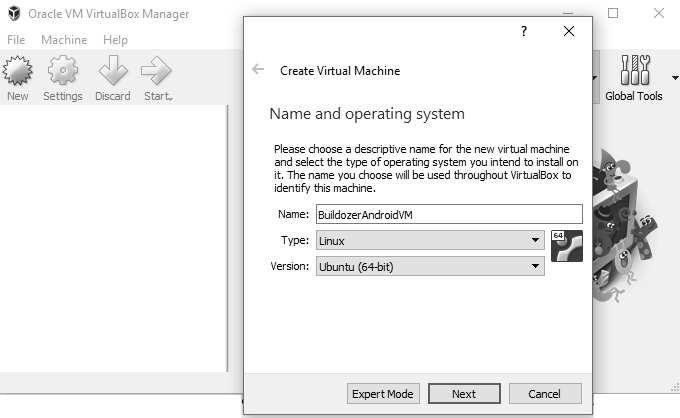
Task: Switch to Expert Mode
Action: (383, 394)
